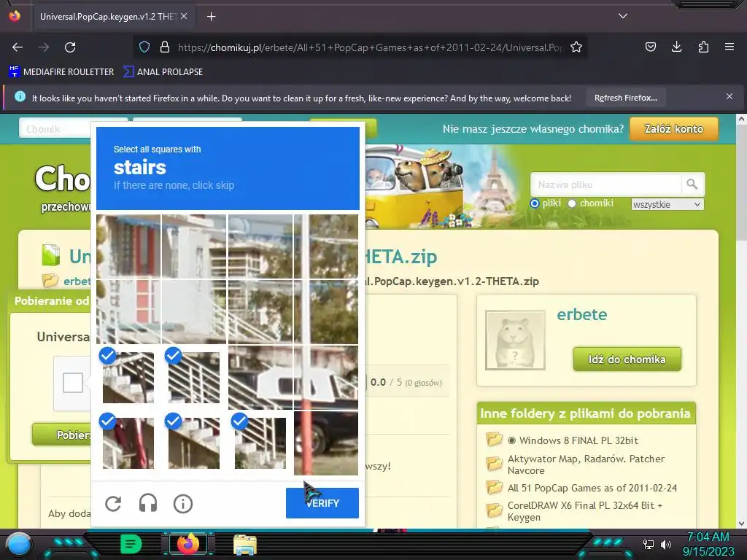Deselect captcha tile row three column two
The height and width of the screenshot is (560, 747).
[x=194, y=377]
